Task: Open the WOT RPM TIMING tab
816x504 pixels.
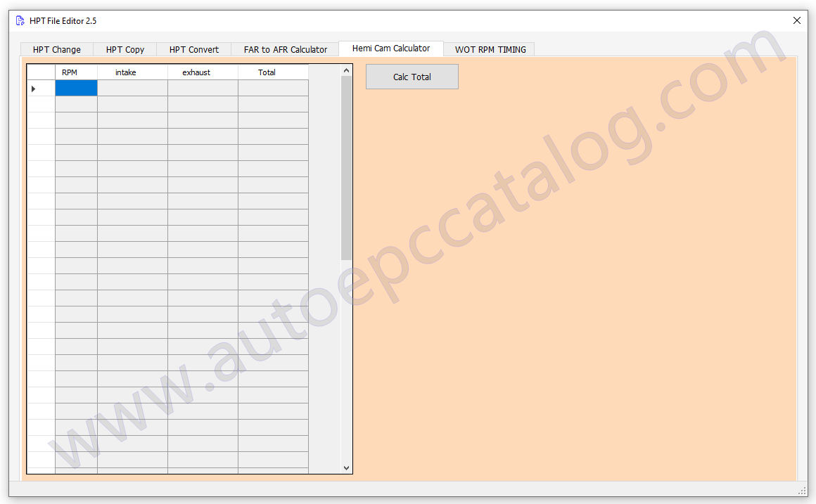Action: (x=490, y=49)
